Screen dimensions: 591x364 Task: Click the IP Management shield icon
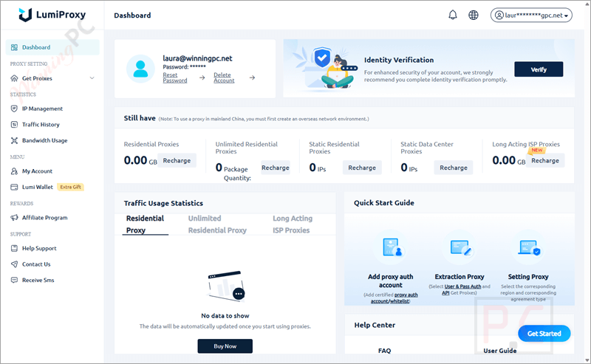pos(14,109)
